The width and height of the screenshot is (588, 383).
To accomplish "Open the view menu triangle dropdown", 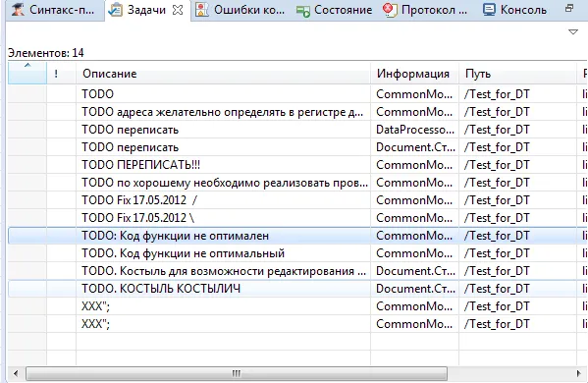I will (x=573, y=31).
